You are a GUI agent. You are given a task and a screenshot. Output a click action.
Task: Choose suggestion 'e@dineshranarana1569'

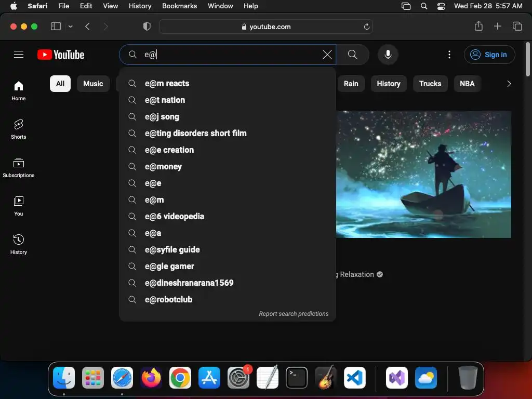pos(228,283)
